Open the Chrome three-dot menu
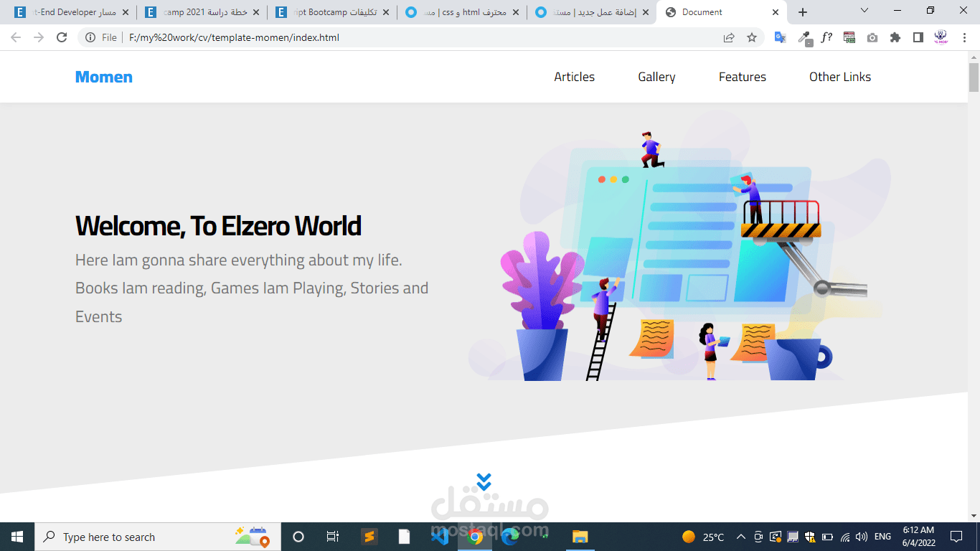980x551 pixels. pos(964,37)
